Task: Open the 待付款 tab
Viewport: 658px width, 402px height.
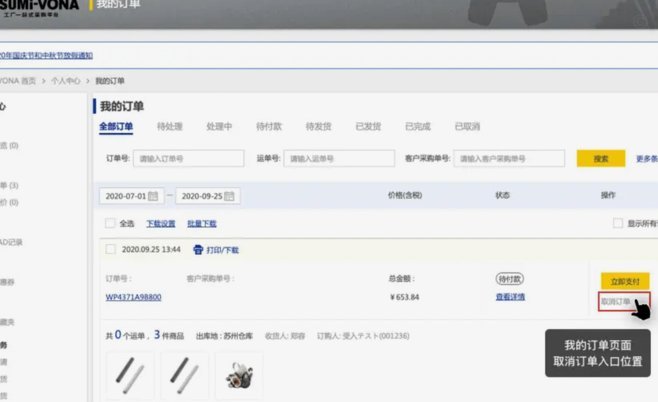Action: tap(269, 126)
